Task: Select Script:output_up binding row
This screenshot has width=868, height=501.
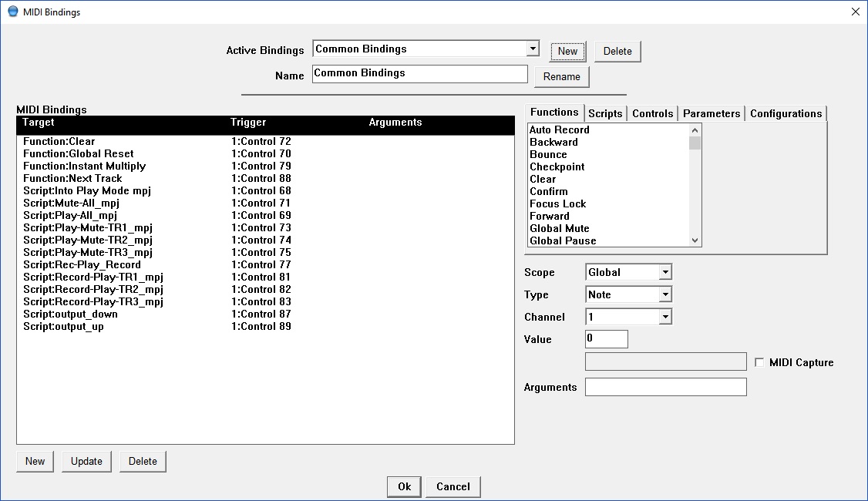Action: [265, 327]
